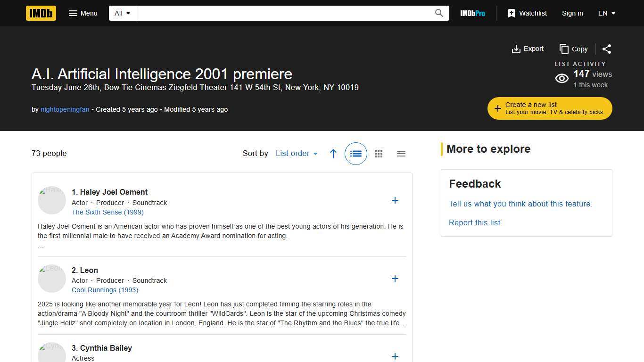Click the Export list button
Image resolution: width=644 pixels, height=362 pixels.
click(x=528, y=49)
